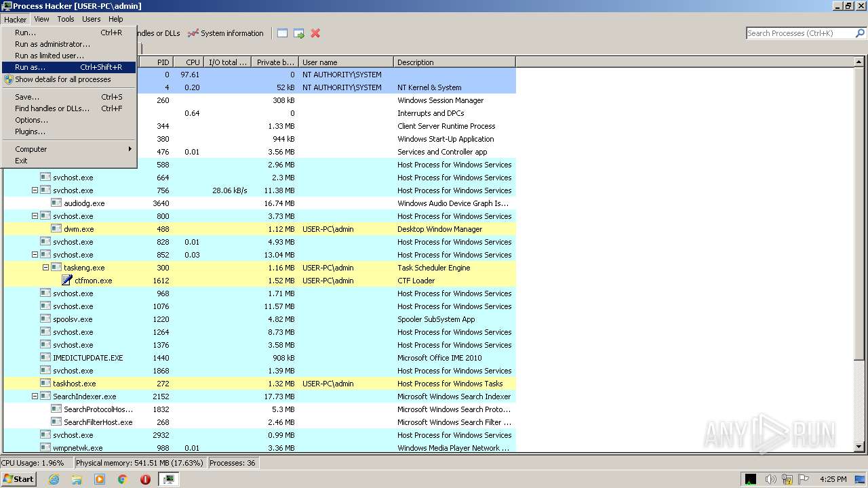
Task: Click the Find window and thread icon
Action: coord(298,33)
